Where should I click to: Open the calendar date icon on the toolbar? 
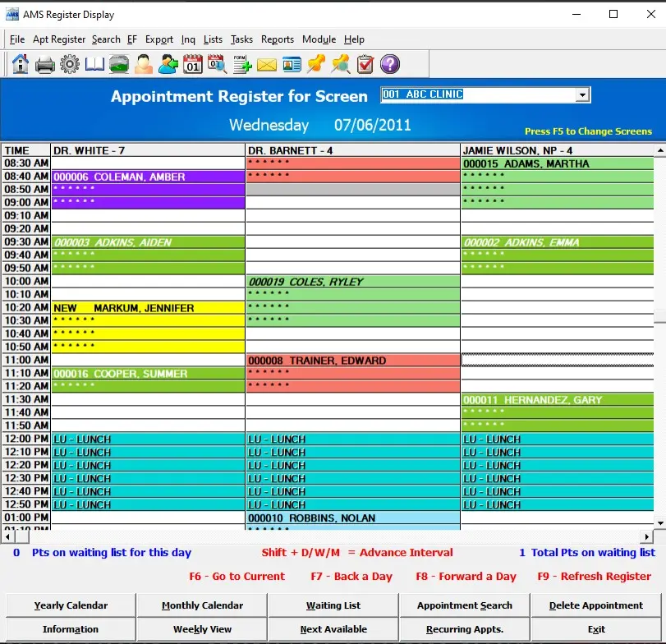(x=193, y=64)
